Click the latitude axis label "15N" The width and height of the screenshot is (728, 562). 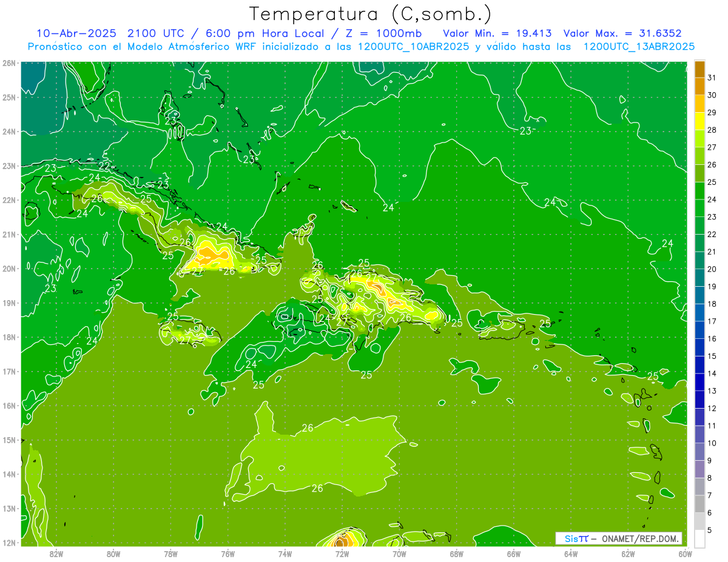coord(9,440)
